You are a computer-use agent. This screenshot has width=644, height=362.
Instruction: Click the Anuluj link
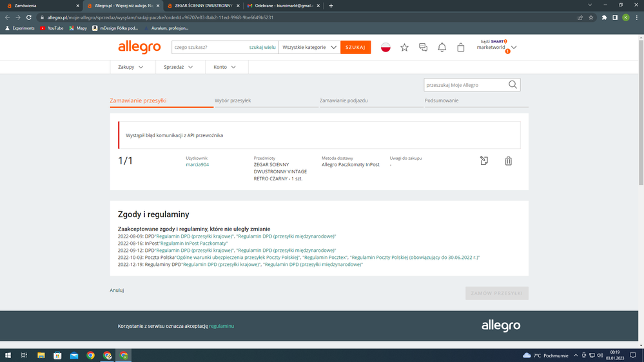coord(117,290)
